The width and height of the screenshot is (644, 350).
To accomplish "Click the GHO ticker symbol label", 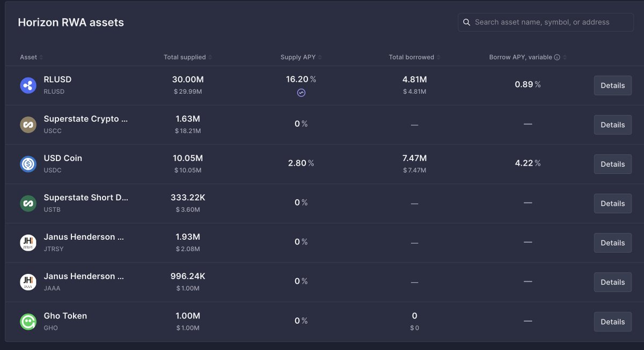I will [51, 328].
